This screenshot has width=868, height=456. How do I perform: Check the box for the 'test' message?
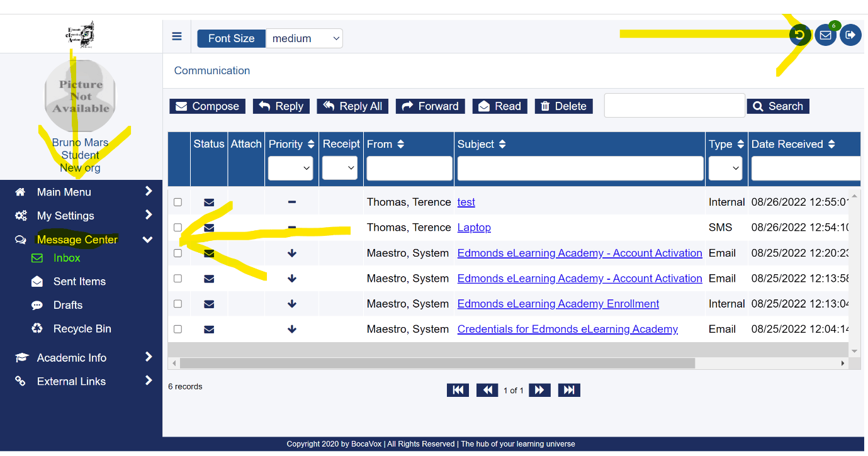(x=178, y=202)
